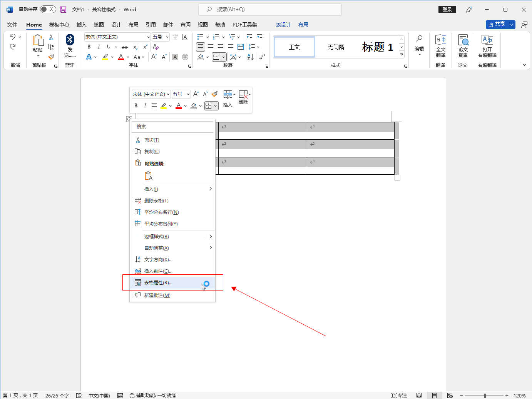This screenshot has width=532, height=399.
Task: Toggle italic in the mini toolbar
Action: pos(145,105)
